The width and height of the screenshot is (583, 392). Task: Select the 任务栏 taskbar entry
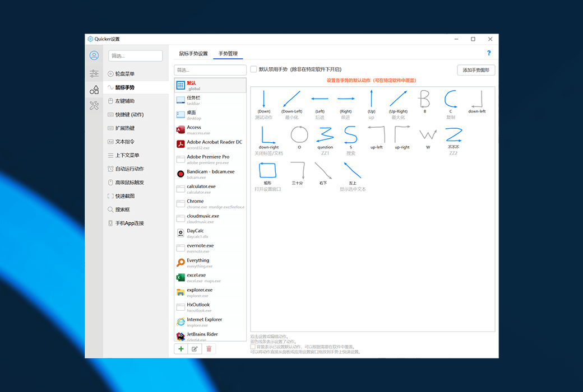coord(210,100)
